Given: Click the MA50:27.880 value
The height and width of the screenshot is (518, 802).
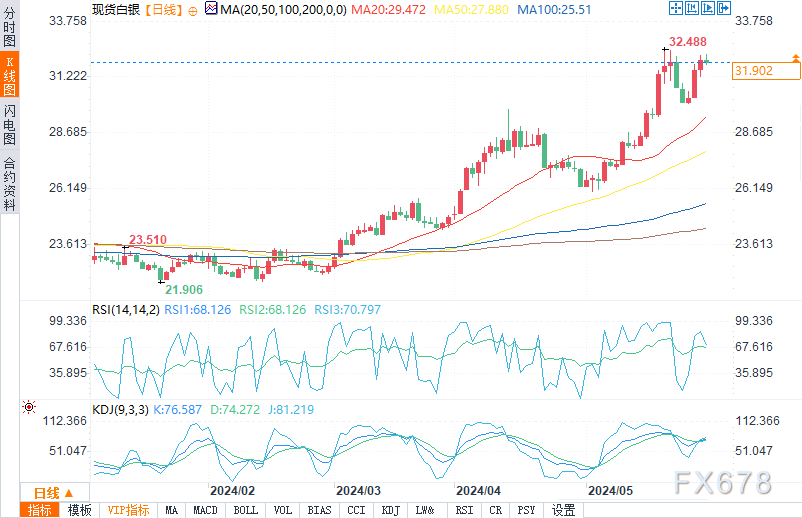Looking at the screenshot, I should click(471, 10).
